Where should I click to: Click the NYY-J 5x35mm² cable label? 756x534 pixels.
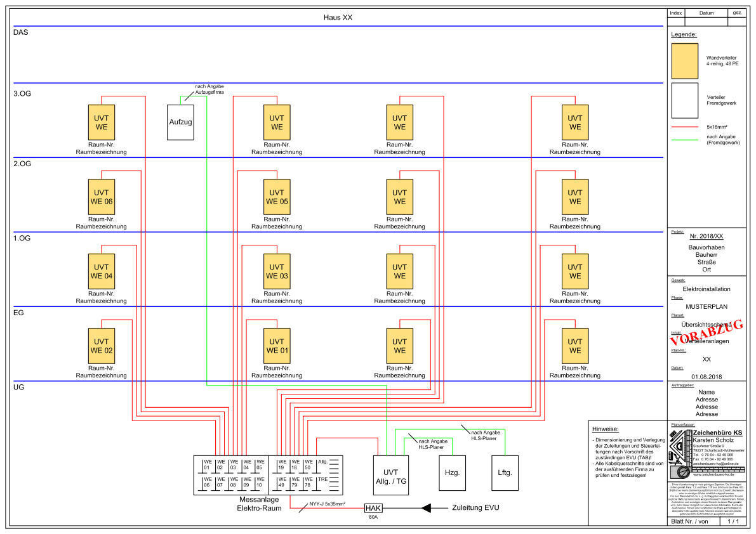[327, 504]
